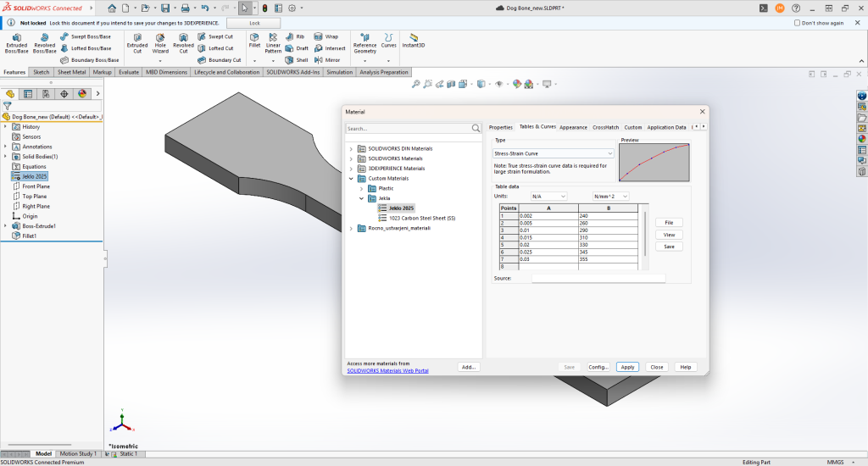Choose the Swept Boss/Base feature
The width and height of the screenshot is (868, 466).
[x=86, y=36]
